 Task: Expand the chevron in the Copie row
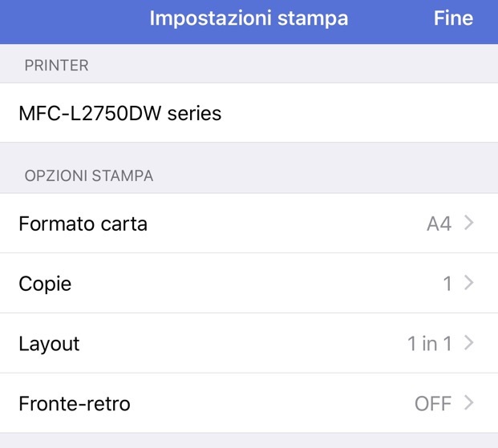click(x=470, y=284)
